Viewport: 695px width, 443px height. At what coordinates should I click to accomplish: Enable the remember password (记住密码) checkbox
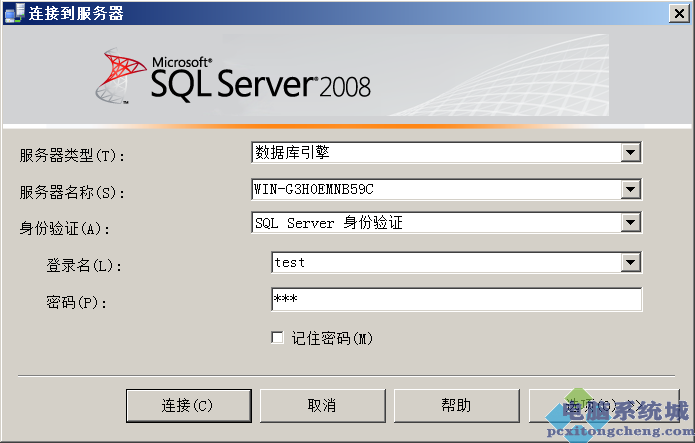pyautogui.click(x=277, y=338)
